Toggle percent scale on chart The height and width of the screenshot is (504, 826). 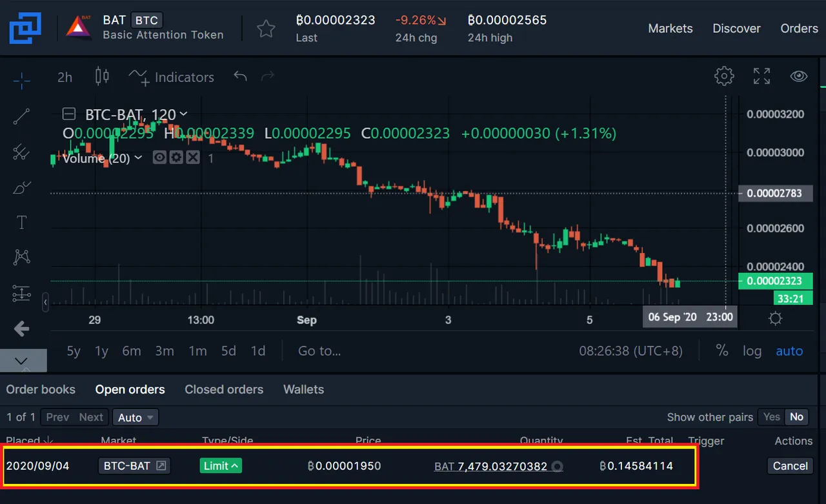[722, 351]
